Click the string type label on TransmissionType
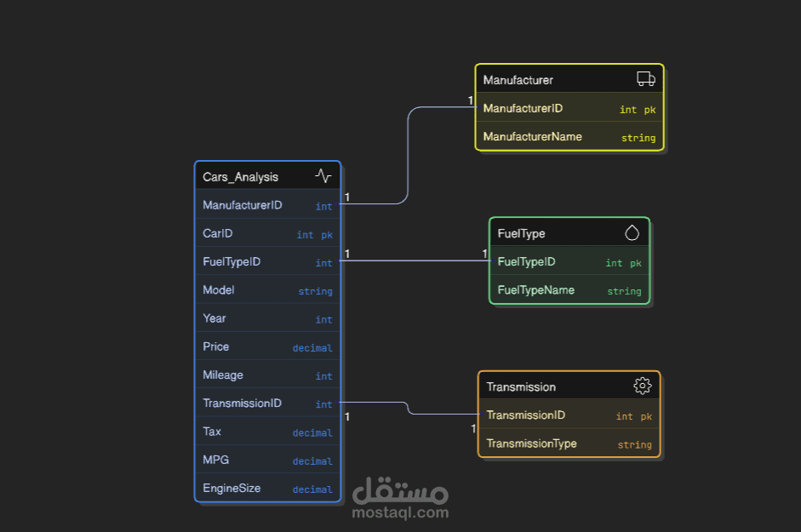Viewport: 801px width, 532px height. pyautogui.click(x=634, y=444)
